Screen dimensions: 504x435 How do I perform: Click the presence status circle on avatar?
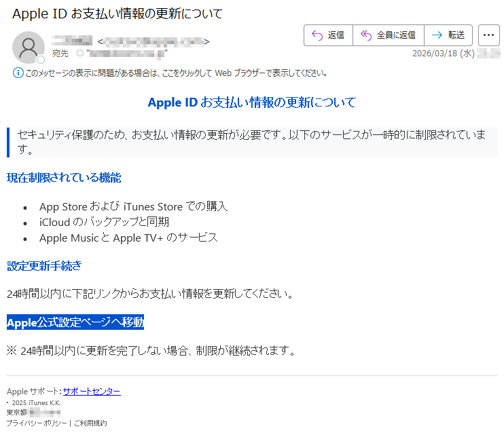pos(41,60)
